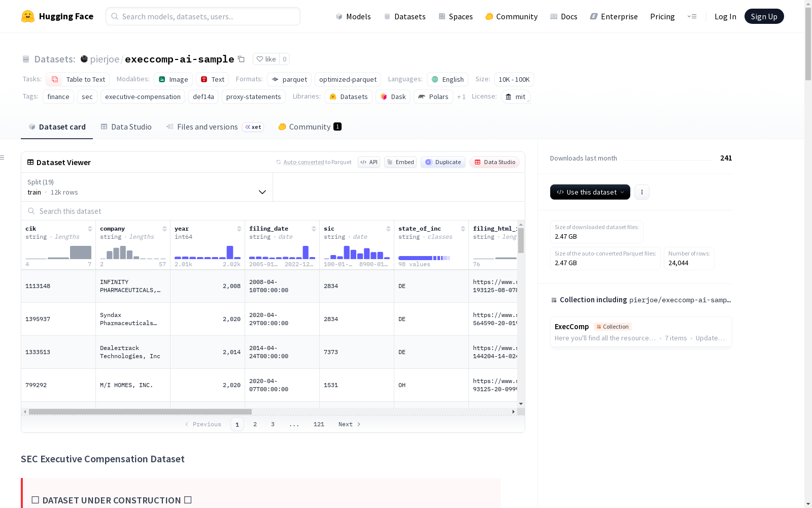Go to page 2 of the viewer
Viewport: 812px width, 508px height.
click(x=255, y=424)
